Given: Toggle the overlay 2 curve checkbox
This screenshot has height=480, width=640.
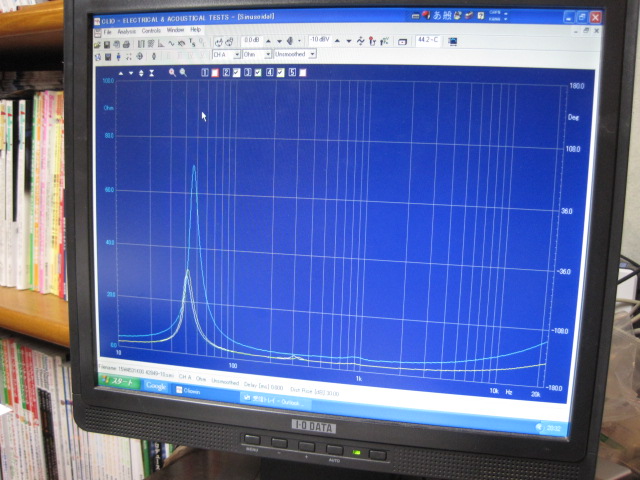Looking at the screenshot, I should pyautogui.click(x=237, y=73).
